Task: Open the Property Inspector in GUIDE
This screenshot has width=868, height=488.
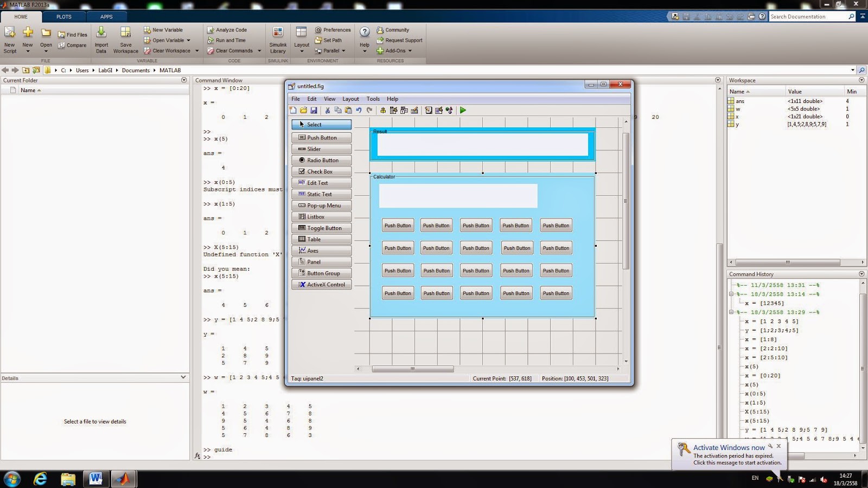Action: pyautogui.click(x=439, y=110)
